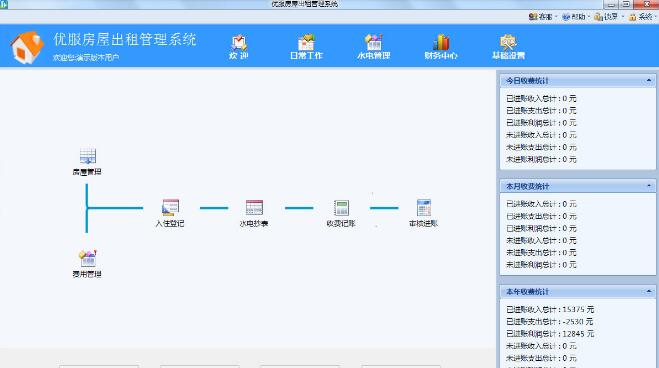
Task: Select 未进账收入总计 row in 今日收费统计 panel
Action: point(541,135)
